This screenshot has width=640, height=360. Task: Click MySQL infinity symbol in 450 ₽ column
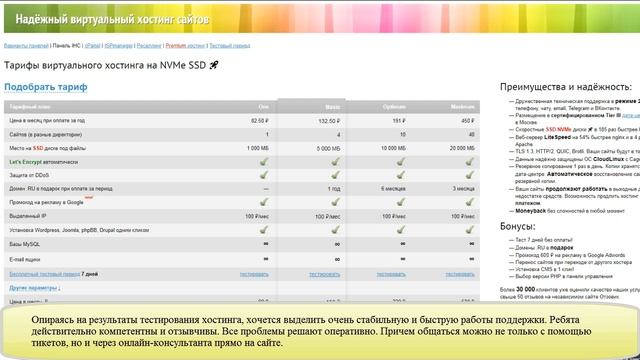coord(472,244)
